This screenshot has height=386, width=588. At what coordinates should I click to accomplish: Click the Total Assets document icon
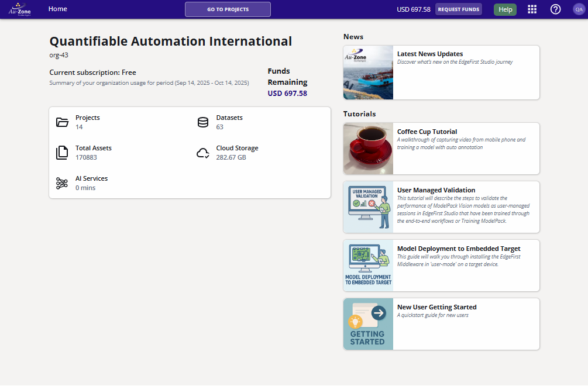coord(62,153)
